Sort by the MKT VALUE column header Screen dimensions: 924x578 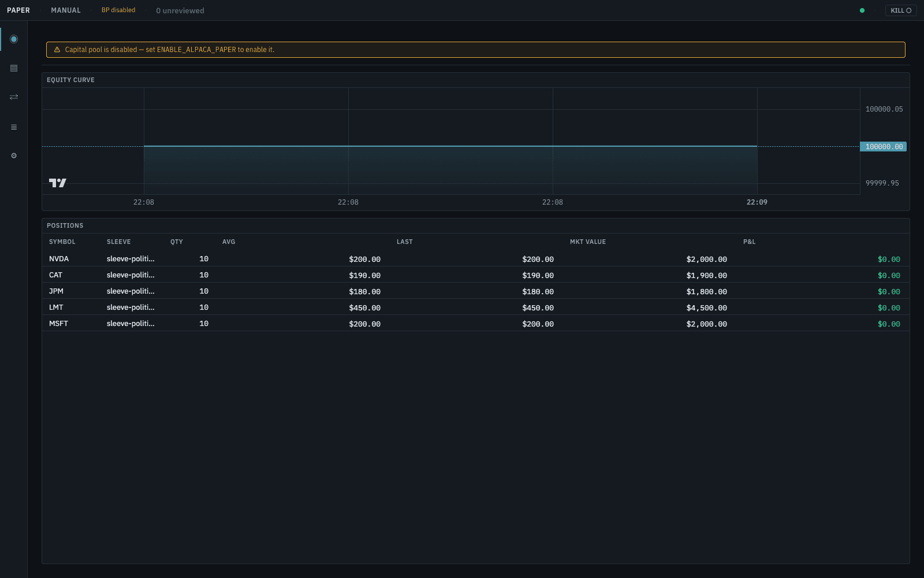tap(588, 242)
